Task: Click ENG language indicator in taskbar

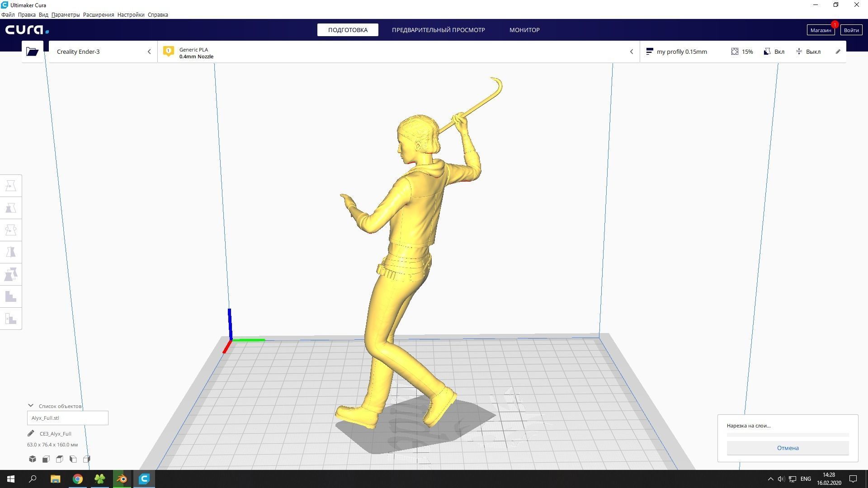Action: pos(806,479)
